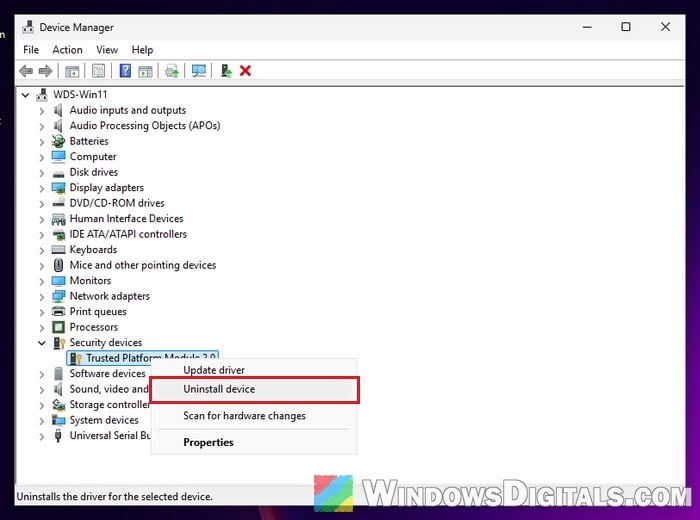Open the Action menu
This screenshot has width=700, height=520.
[x=67, y=50]
